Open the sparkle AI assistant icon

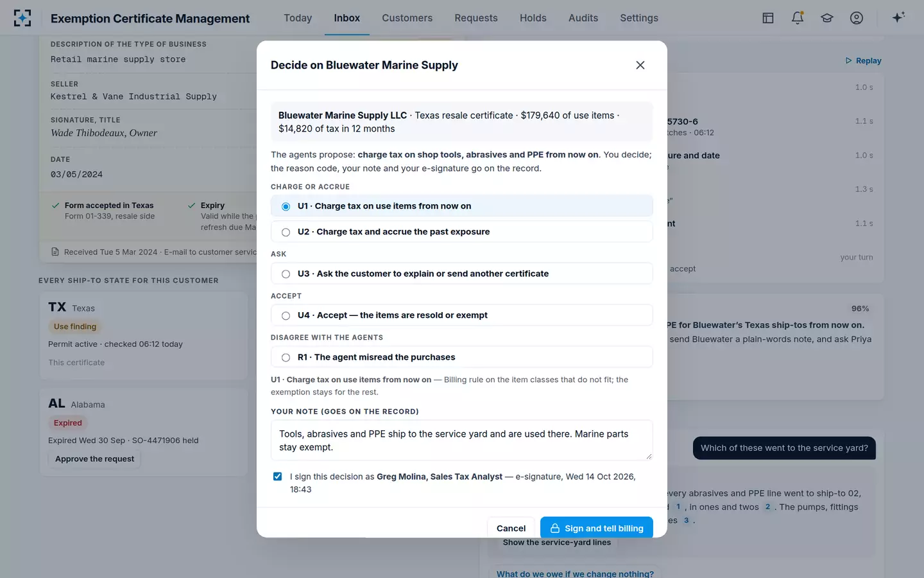point(898,17)
